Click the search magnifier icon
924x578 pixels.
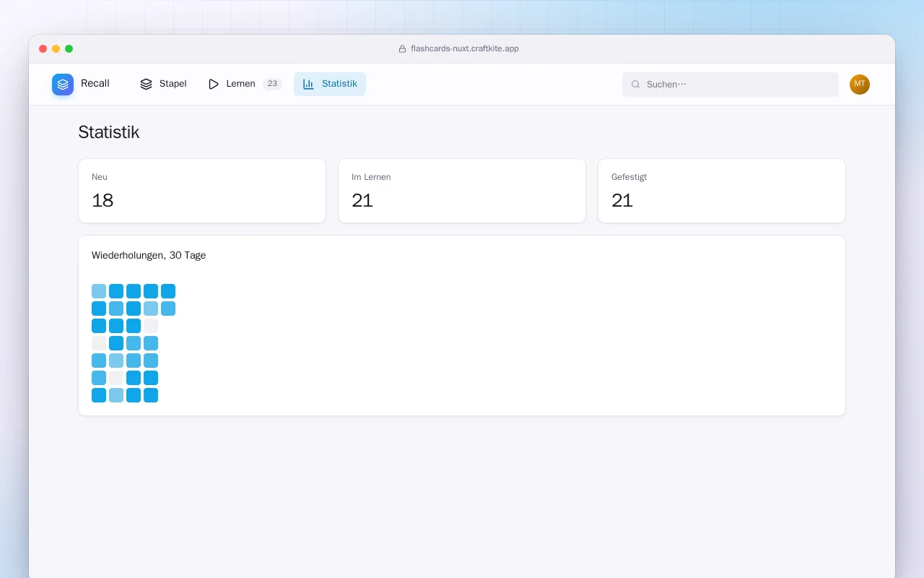636,85
